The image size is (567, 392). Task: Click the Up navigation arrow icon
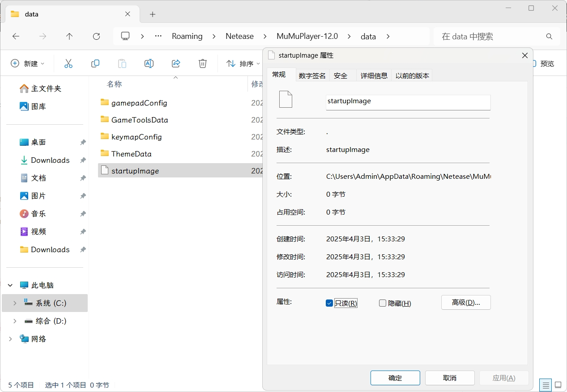tap(69, 37)
